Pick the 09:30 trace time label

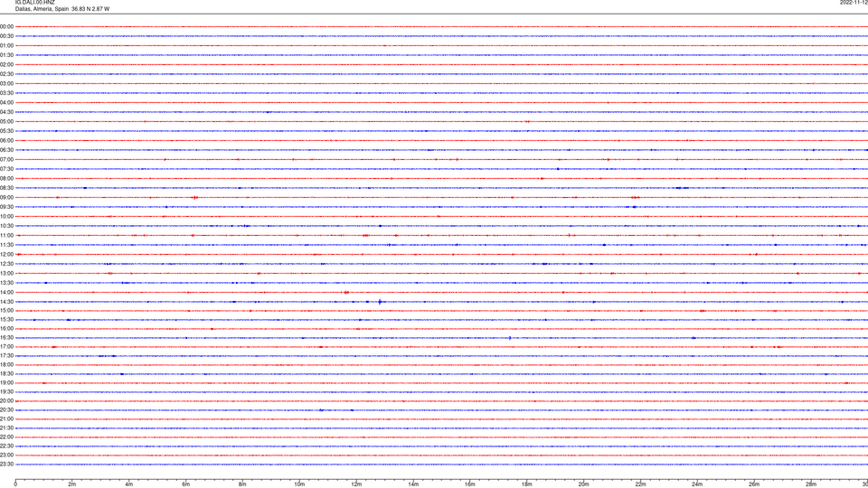[6, 207]
